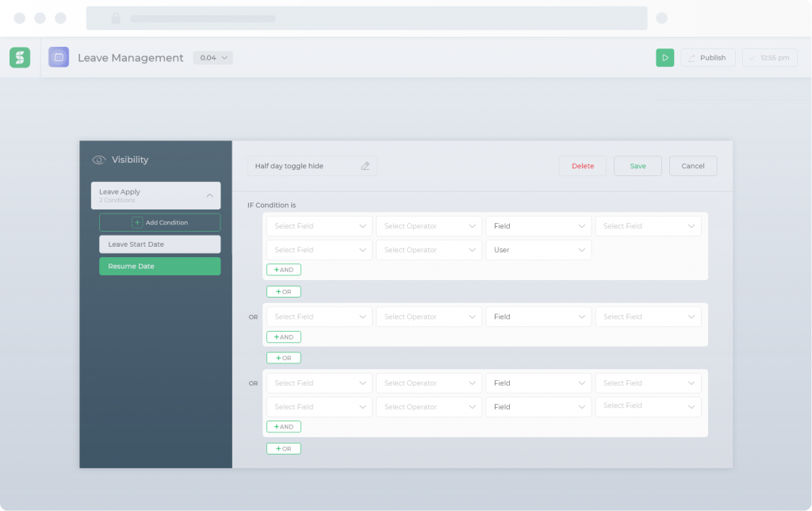The width and height of the screenshot is (812, 511).
Task: Open the 0.04 version dropdown
Action: [213, 57]
